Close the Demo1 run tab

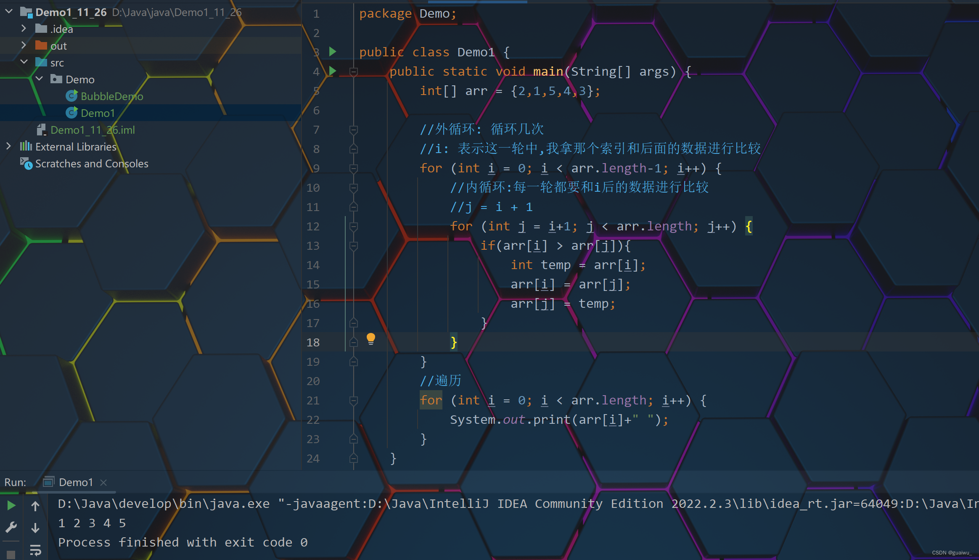(104, 483)
